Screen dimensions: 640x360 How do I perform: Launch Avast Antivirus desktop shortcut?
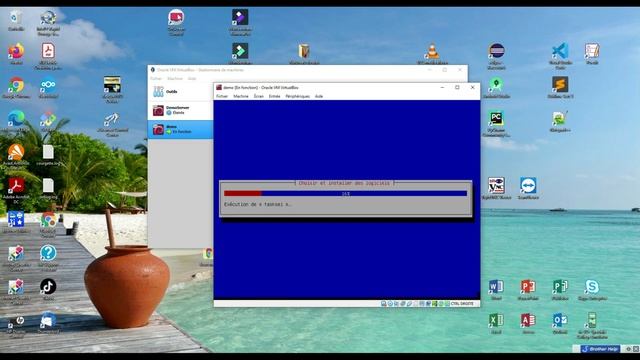tap(16, 155)
